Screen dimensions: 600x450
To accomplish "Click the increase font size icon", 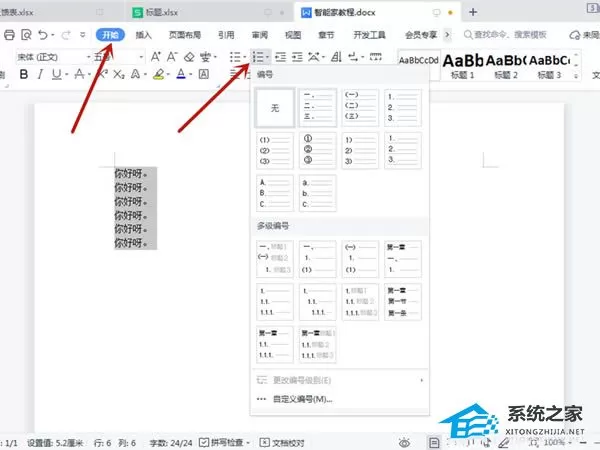I will coord(155,57).
